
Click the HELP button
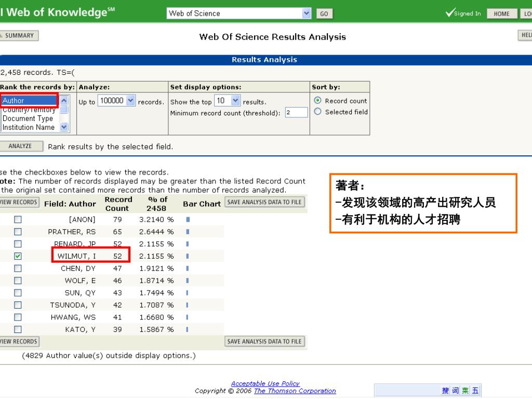pyautogui.click(x=525, y=35)
